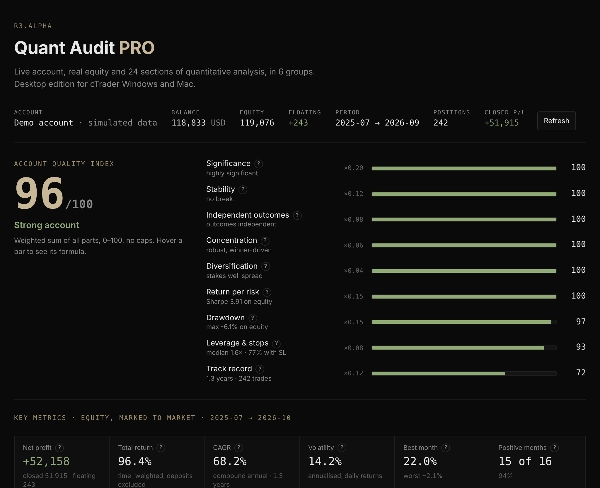Click the equity value 119,076
600x488 pixels.
click(257, 123)
